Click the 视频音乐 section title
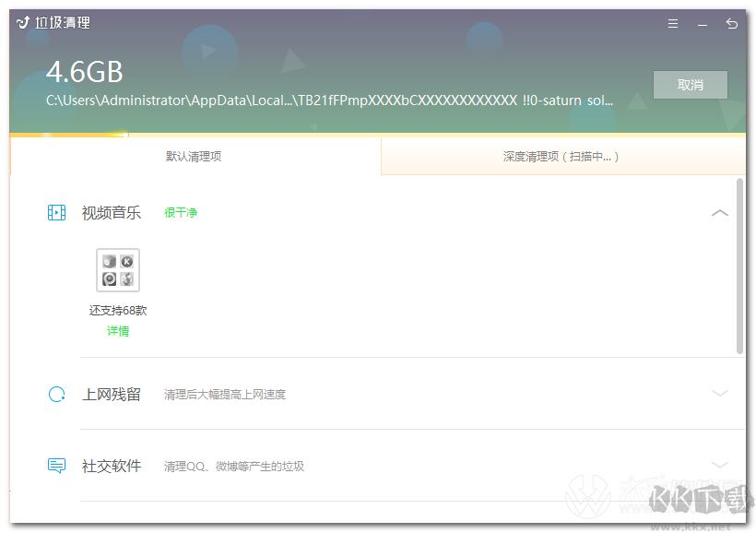 point(112,212)
